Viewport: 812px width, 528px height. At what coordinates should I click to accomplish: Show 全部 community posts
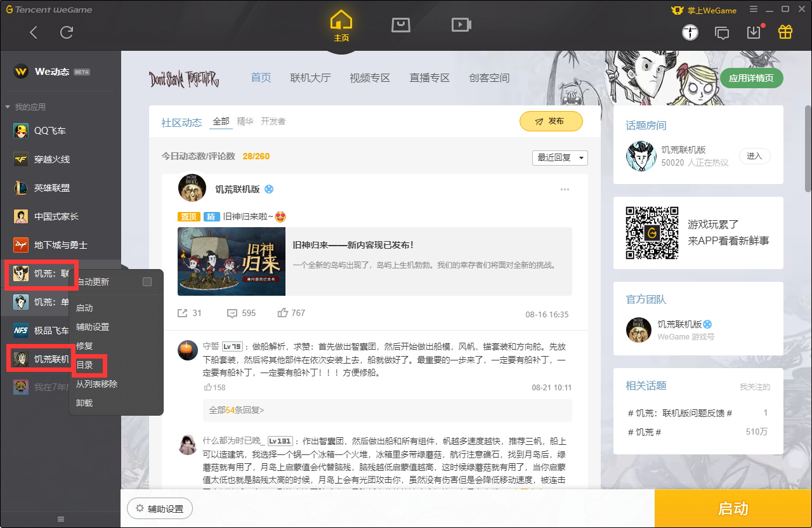click(221, 121)
